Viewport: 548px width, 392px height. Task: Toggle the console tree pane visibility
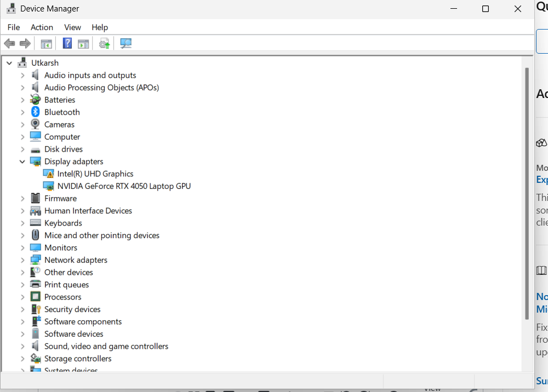coord(46,43)
